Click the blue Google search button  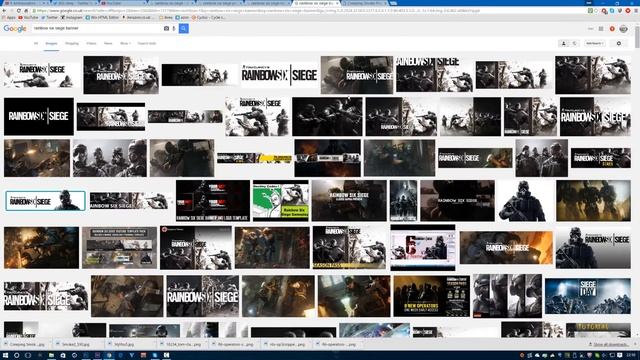[x=184, y=29]
